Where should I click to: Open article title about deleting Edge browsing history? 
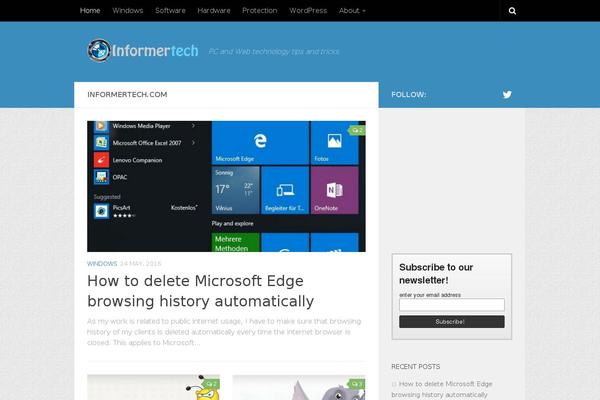pyautogui.click(x=201, y=291)
